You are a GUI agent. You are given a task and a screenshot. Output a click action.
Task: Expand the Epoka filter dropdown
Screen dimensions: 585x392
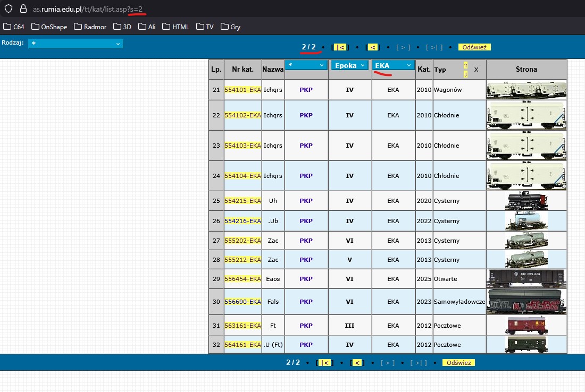pos(349,65)
